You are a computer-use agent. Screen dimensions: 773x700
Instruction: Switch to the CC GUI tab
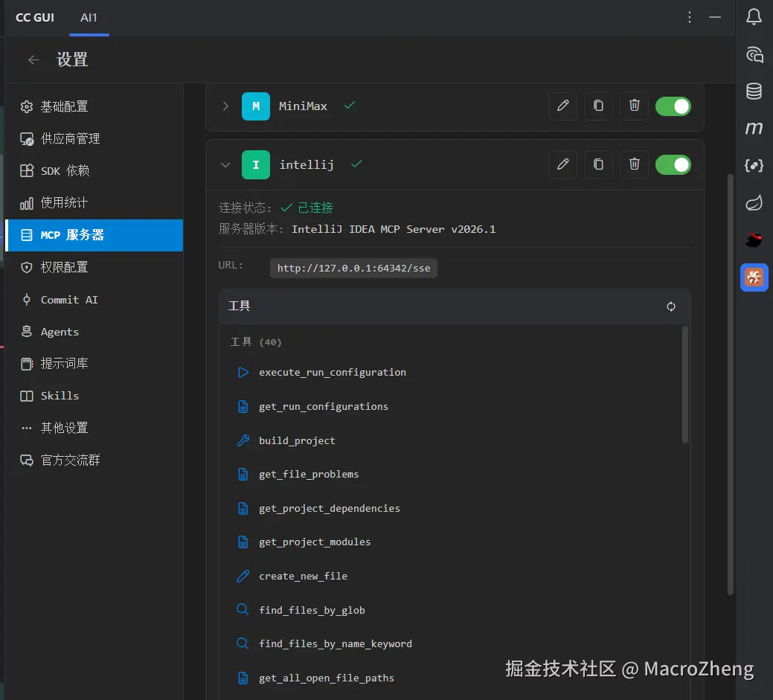34,18
